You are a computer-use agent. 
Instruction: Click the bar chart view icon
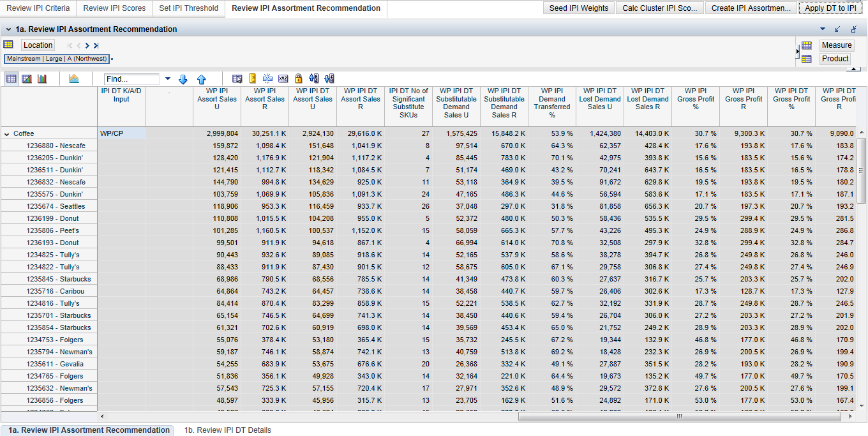click(42, 79)
